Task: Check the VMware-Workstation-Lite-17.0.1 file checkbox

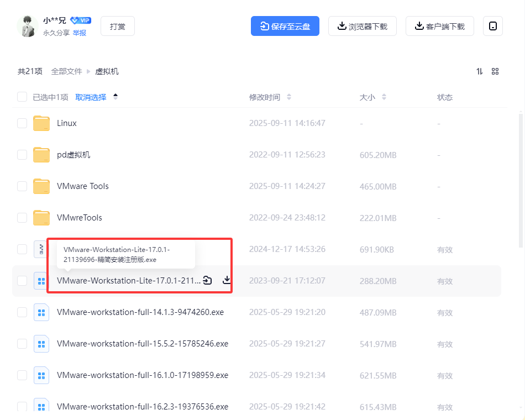Action: (x=22, y=280)
